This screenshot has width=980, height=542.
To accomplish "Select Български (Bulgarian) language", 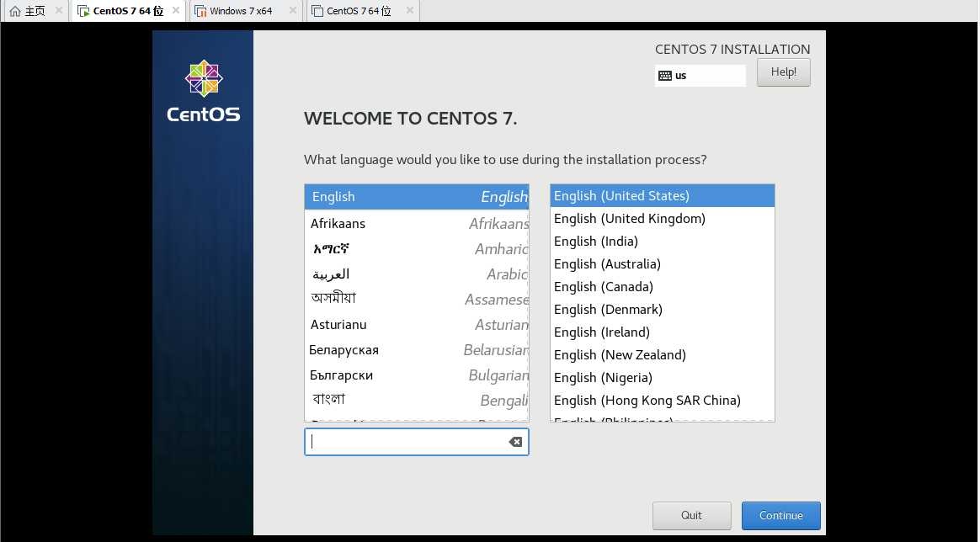I will (417, 375).
